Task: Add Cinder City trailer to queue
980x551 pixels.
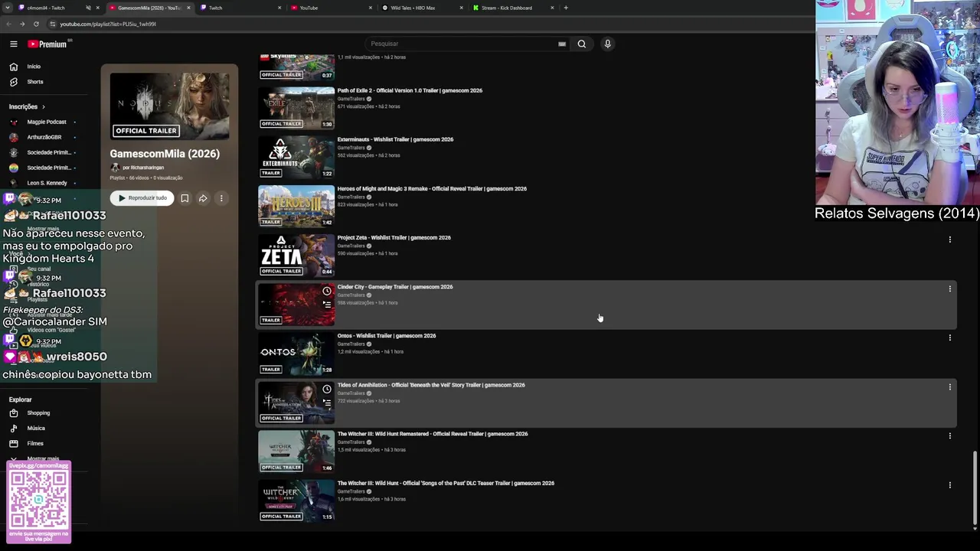Action: (327, 305)
